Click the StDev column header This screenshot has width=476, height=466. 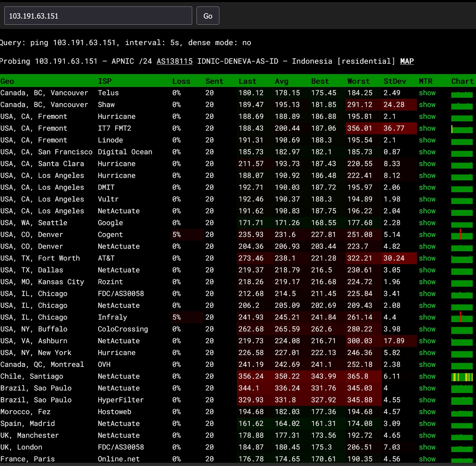click(395, 81)
